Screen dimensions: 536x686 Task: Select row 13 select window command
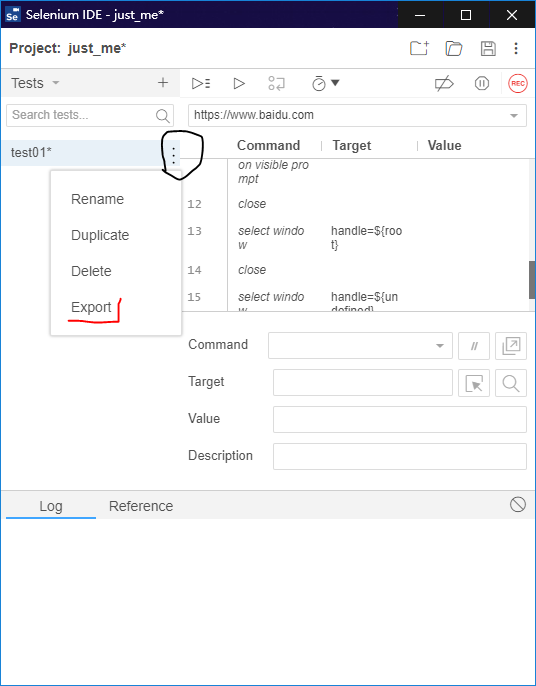pos(357,238)
